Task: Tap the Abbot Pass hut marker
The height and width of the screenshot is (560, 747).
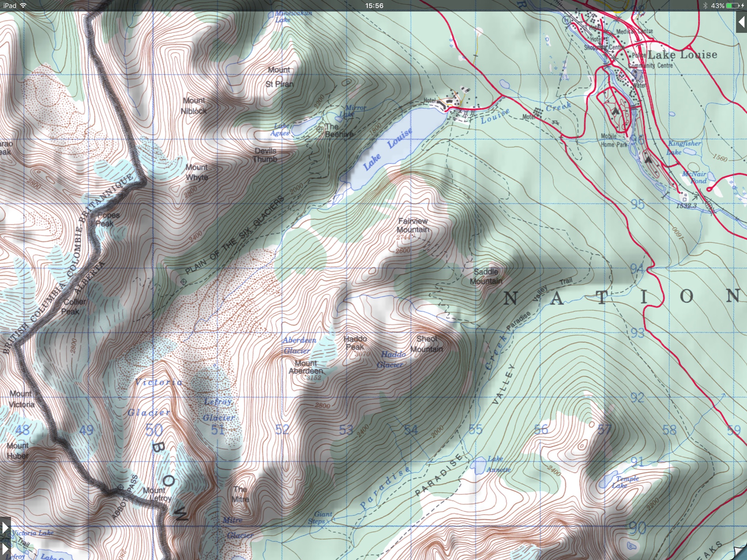Action: coord(121,487)
